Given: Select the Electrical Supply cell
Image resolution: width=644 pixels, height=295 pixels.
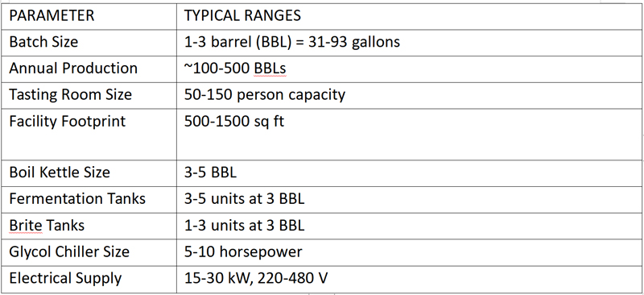Looking at the screenshot, I should (89, 279).
